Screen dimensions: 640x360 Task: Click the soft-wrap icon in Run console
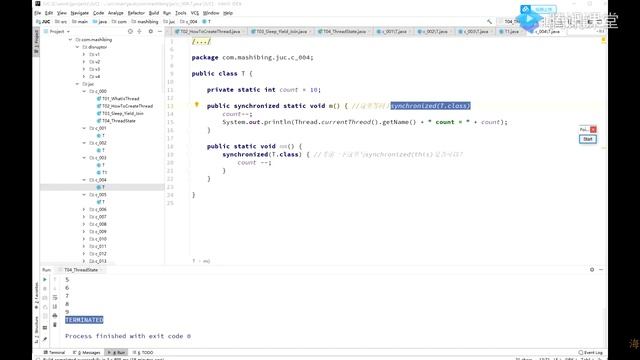pos(55,298)
